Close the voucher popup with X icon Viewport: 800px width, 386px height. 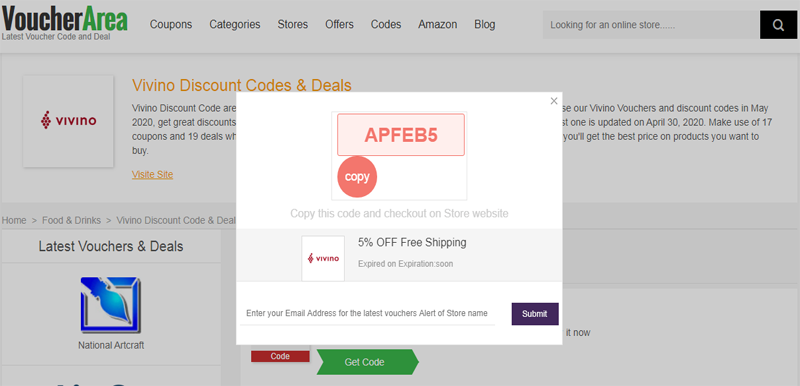[554, 101]
